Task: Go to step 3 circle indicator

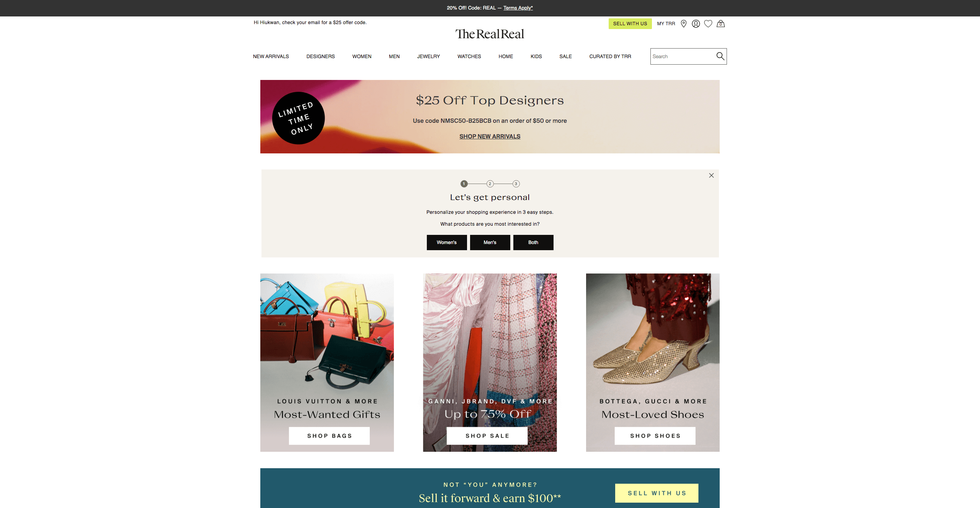Action: click(516, 184)
